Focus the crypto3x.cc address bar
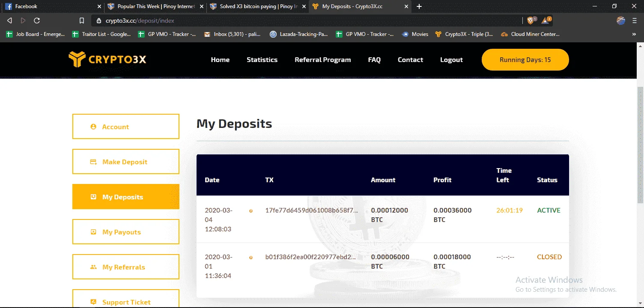This screenshot has height=308, width=644. pos(306,21)
